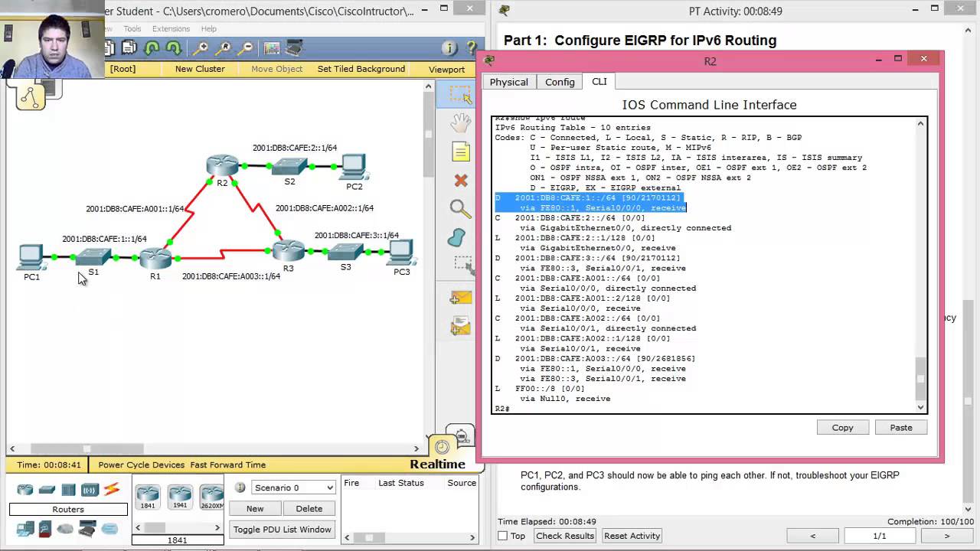Go to previous instruction page arrow
This screenshot has width=980, height=551.
(x=813, y=536)
